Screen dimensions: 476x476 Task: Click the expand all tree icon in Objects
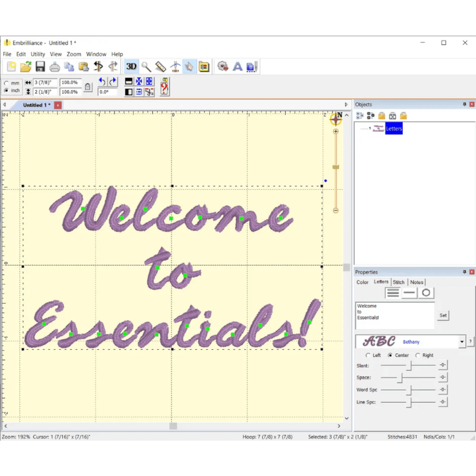coord(360,115)
